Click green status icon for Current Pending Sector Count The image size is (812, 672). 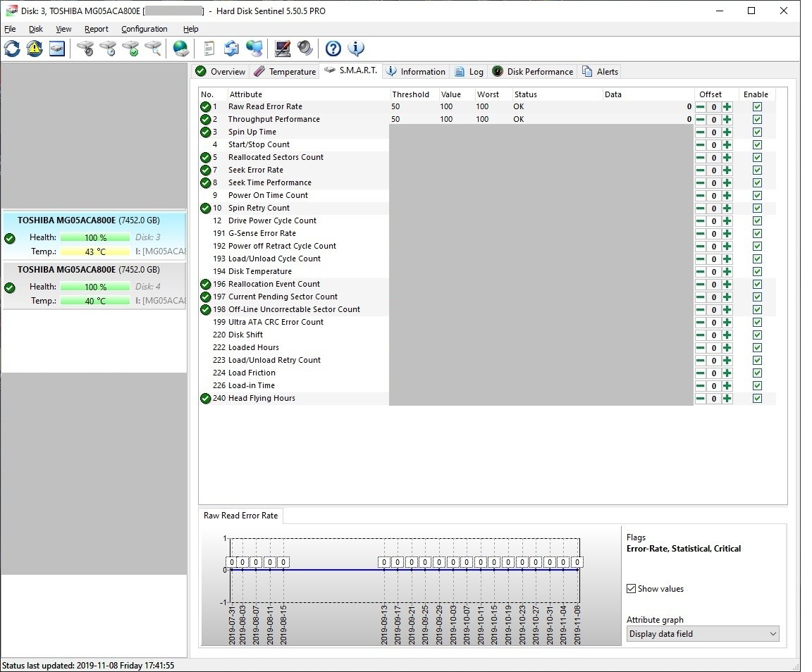pos(206,297)
